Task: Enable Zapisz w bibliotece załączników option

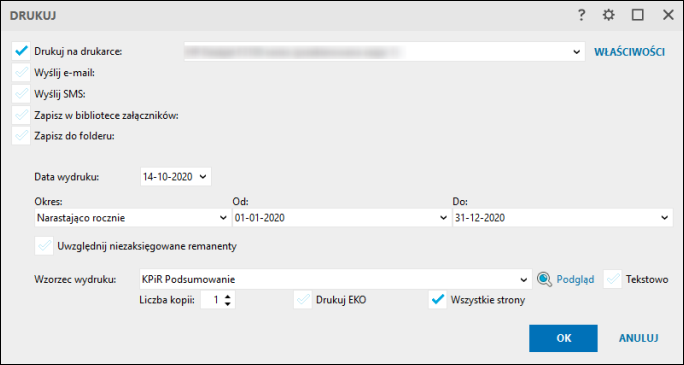Action: [21, 115]
